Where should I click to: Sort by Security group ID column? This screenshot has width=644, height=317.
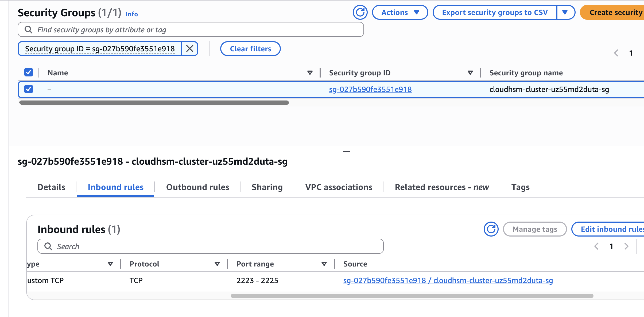click(470, 73)
